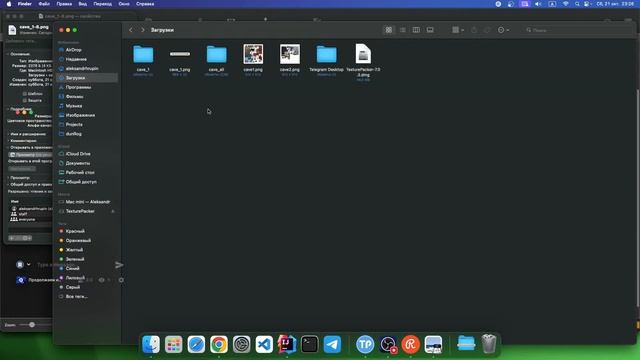
Task: Open the group-by dropdown in Finder toolbar
Action: [x=458, y=30]
